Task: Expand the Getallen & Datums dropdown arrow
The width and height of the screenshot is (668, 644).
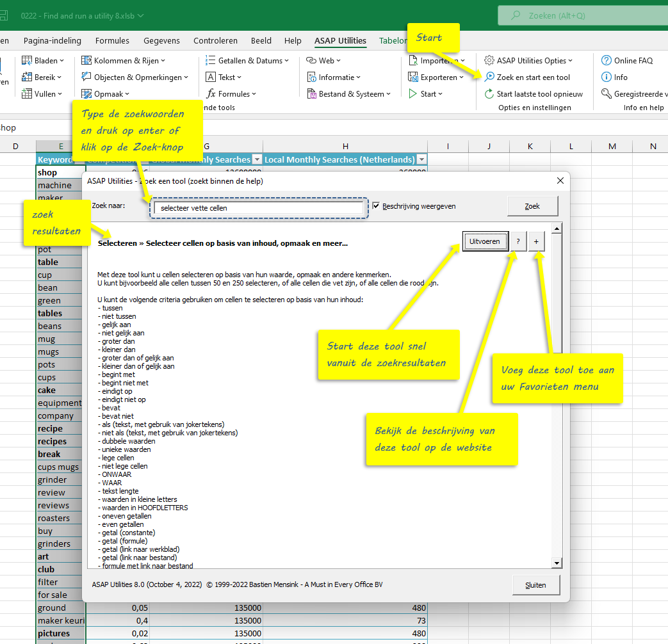Action: click(x=287, y=60)
